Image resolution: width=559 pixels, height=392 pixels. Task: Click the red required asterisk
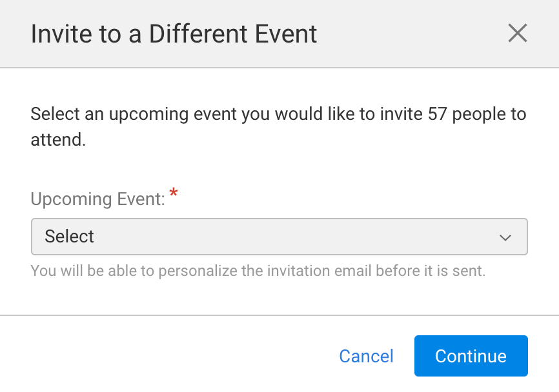coord(173,193)
